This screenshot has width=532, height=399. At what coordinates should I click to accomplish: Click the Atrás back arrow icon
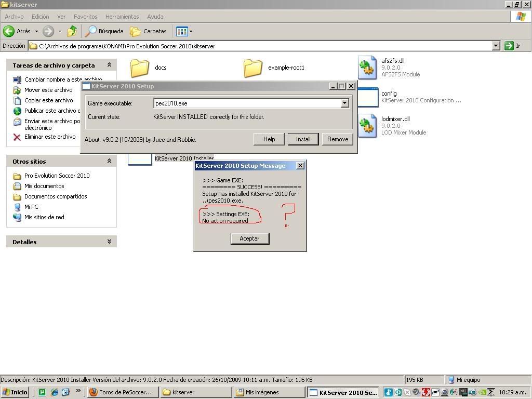tap(9, 31)
